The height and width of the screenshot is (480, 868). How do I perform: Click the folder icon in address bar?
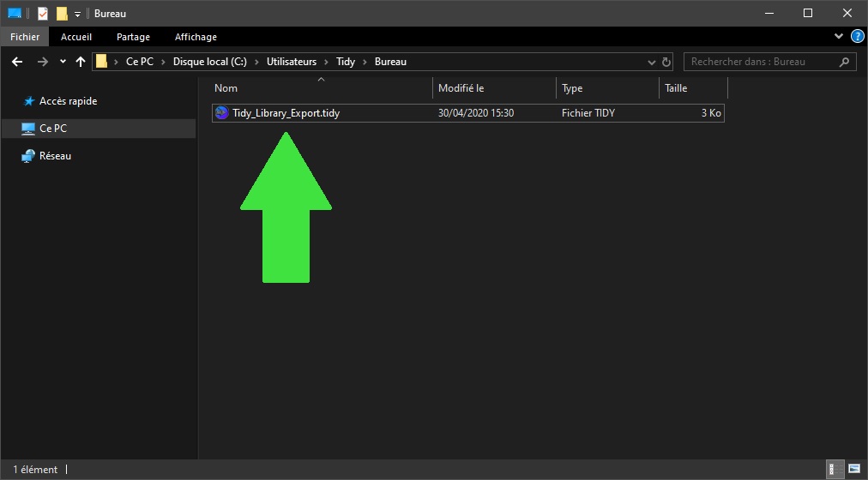[x=101, y=62]
